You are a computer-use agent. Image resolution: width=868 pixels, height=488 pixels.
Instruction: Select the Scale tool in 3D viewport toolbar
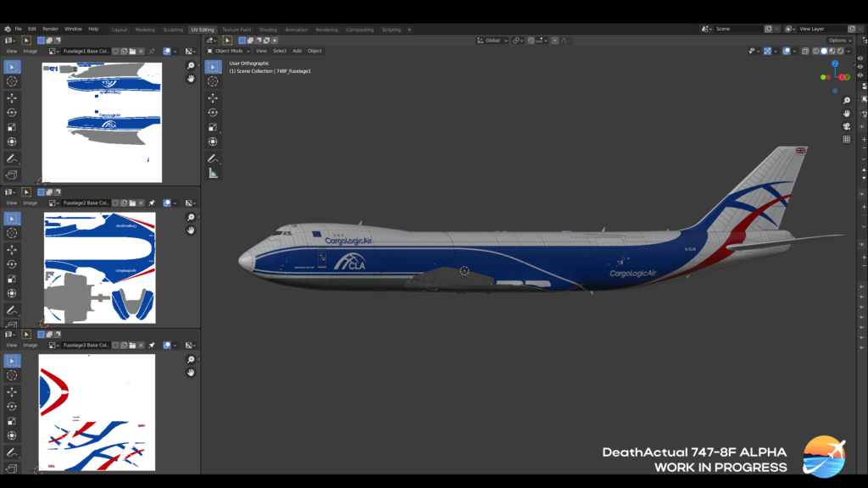coord(213,127)
